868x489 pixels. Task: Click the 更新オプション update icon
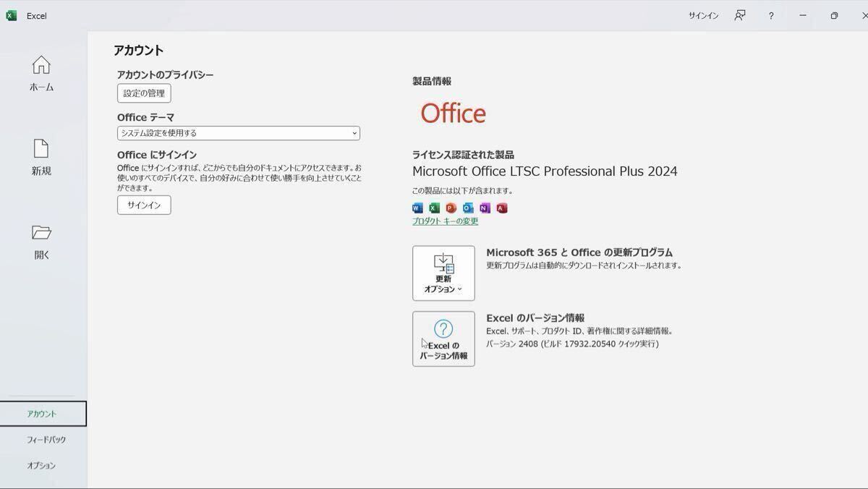443,264
